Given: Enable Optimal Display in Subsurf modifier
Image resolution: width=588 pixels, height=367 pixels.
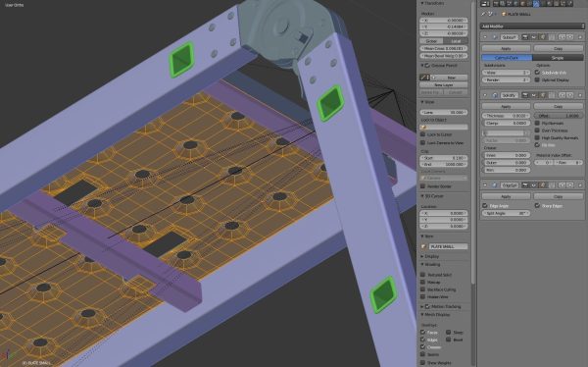Looking at the screenshot, I should (x=537, y=80).
